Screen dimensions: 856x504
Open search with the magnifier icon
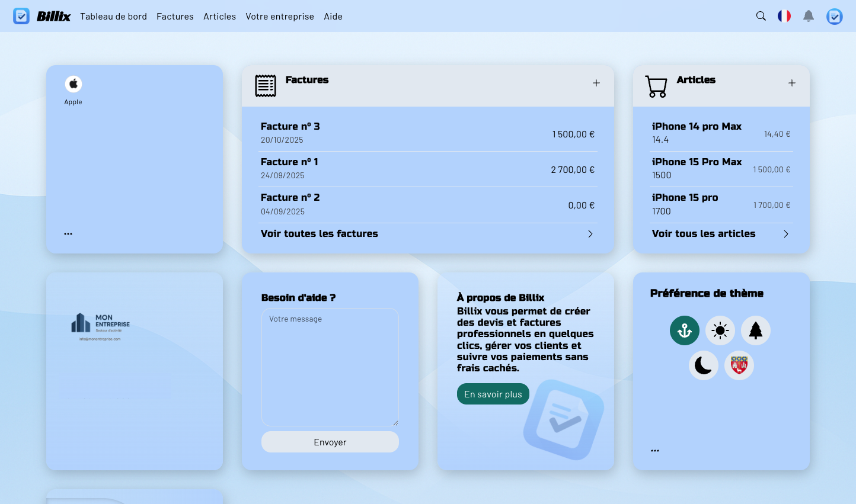click(761, 16)
